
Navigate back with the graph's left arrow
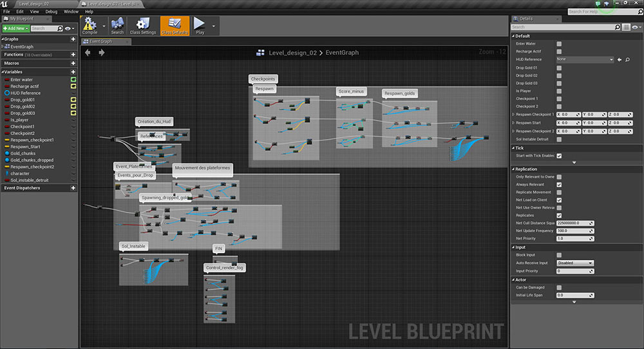tap(88, 53)
